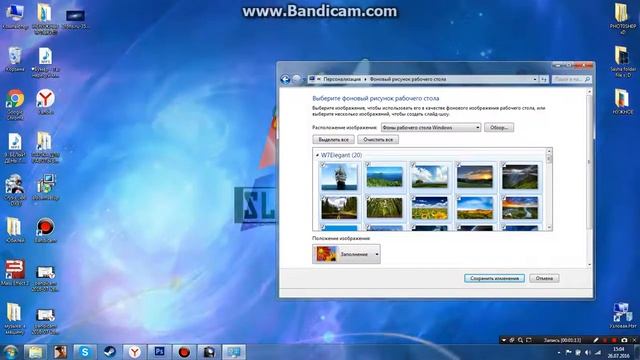Click the volume speaker tray icon

(x=588, y=352)
